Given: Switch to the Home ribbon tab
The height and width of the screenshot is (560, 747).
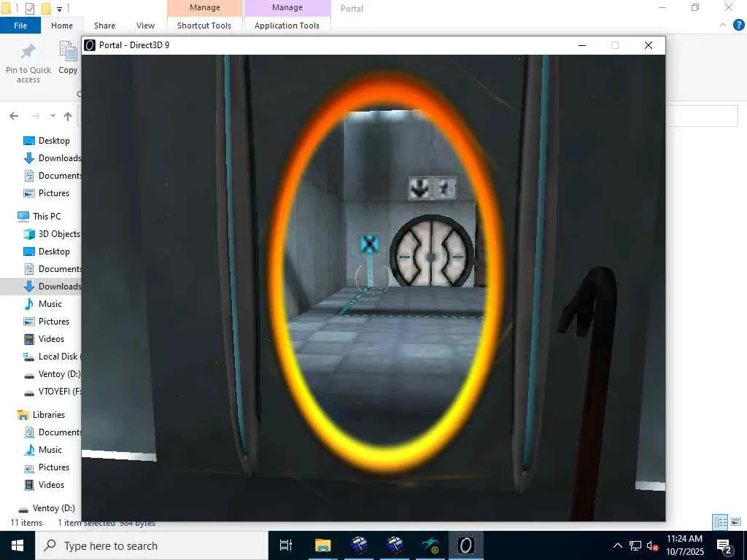Looking at the screenshot, I should click(x=62, y=26).
